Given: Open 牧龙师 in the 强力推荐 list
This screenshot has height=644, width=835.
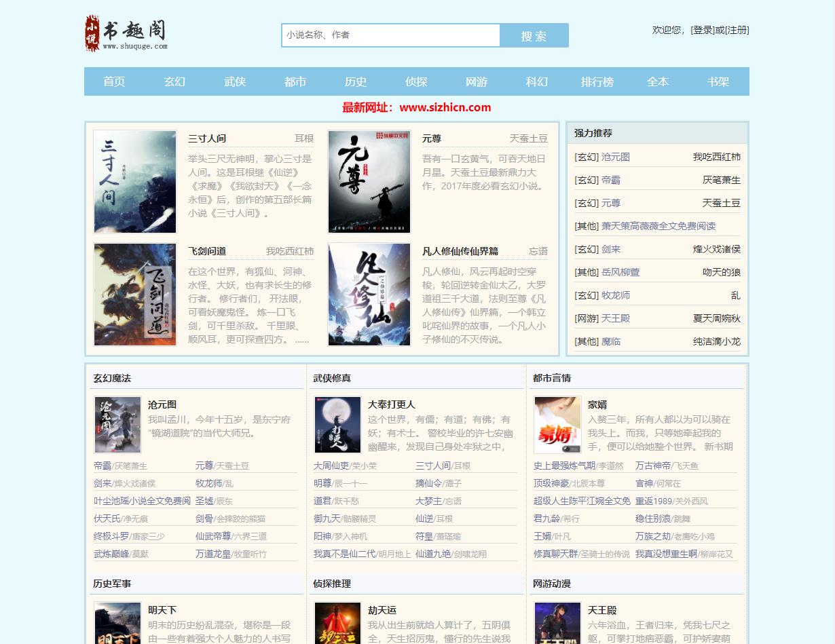Looking at the screenshot, I should pyautogui.click(x=616, y=295).
